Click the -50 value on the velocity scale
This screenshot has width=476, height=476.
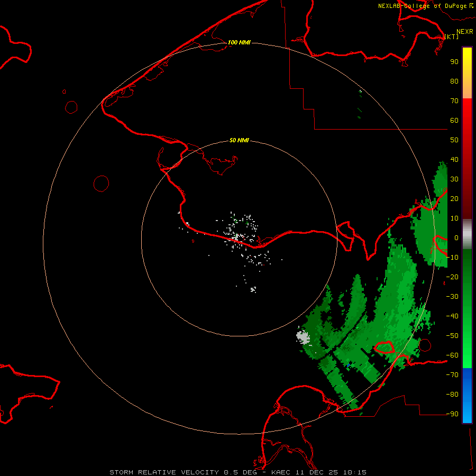pos(452,336)
